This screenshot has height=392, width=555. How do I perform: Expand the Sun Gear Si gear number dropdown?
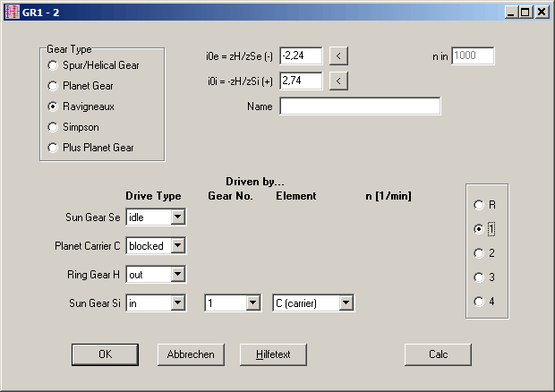[x=252, y=303]
